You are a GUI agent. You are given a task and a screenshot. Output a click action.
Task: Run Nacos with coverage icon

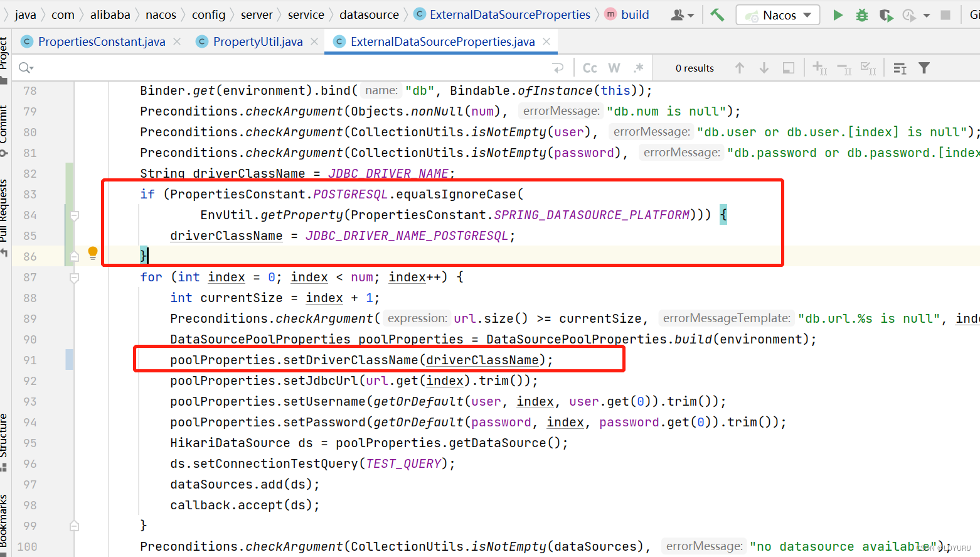(886, 15)
